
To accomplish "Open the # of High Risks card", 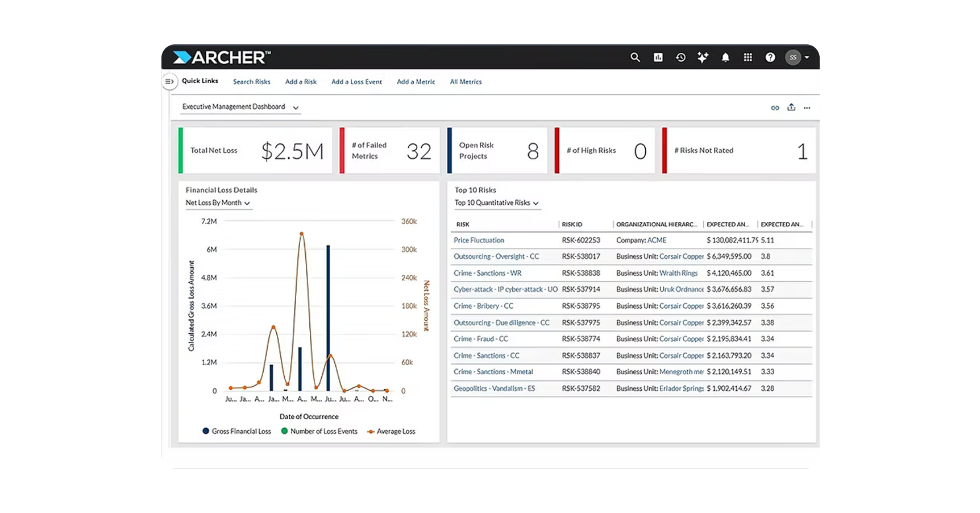I will (x=605, y=151).
